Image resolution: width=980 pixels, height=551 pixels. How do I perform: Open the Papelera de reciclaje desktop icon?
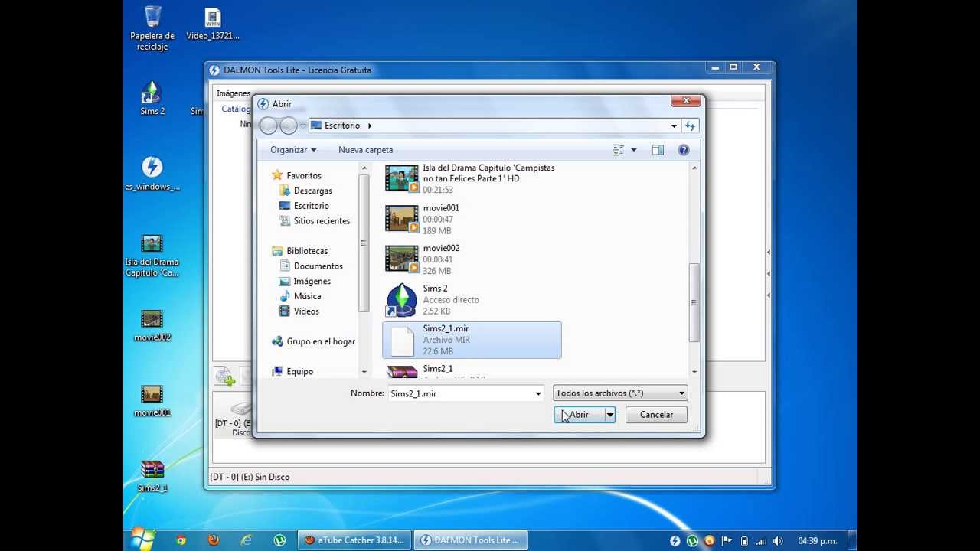tap(152, 28)
